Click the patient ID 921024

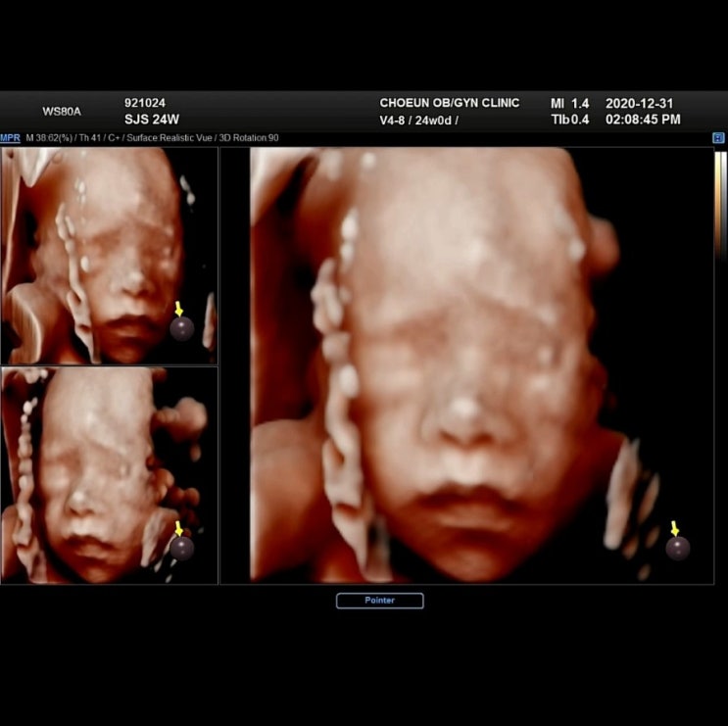pyautogui.click(x=145, y=103)
